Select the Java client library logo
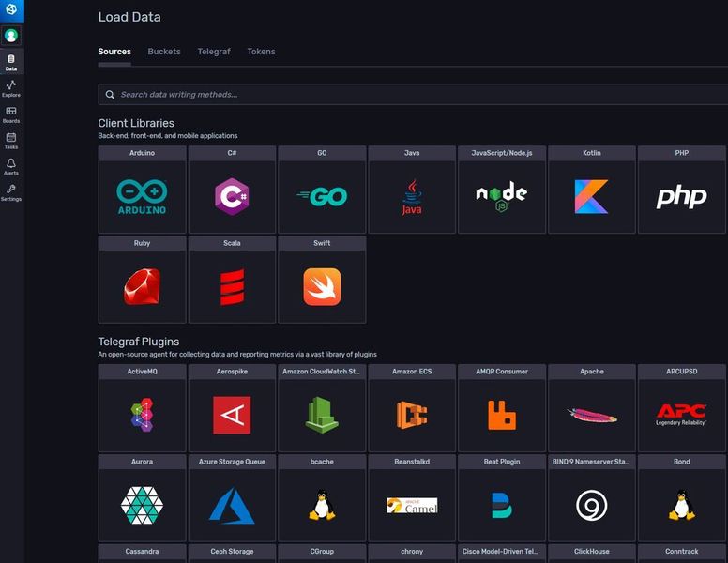Viewport: 728px width, 563px height. click(412, 197)
